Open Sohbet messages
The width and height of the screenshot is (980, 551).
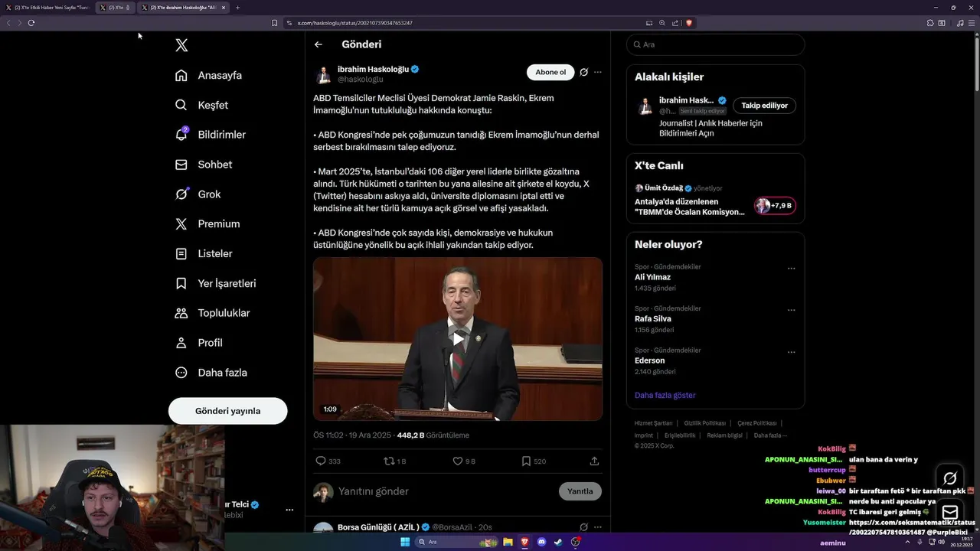click(x=204, y=165)
